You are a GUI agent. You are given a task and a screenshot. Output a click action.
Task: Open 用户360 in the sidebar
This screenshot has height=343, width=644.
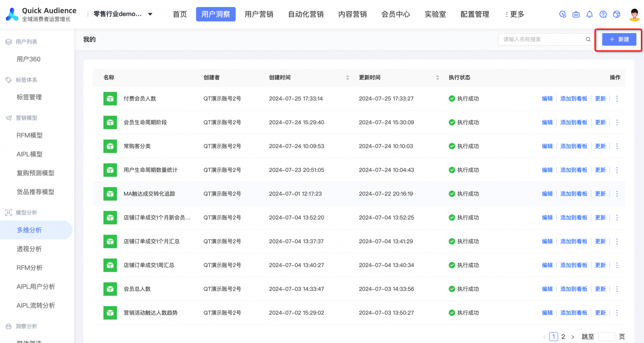pos(29,59)
